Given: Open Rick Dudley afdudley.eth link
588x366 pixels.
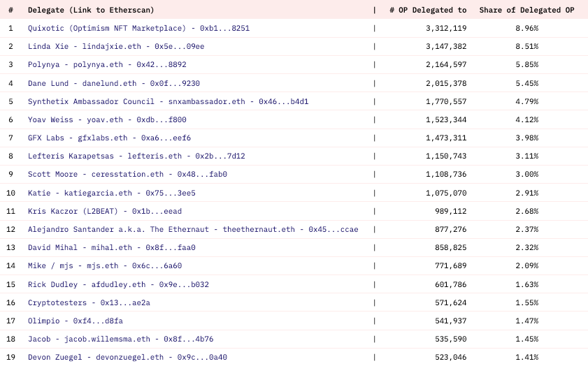Looking at the screenshot, I should pyautogui.click(x=118, y=284).
